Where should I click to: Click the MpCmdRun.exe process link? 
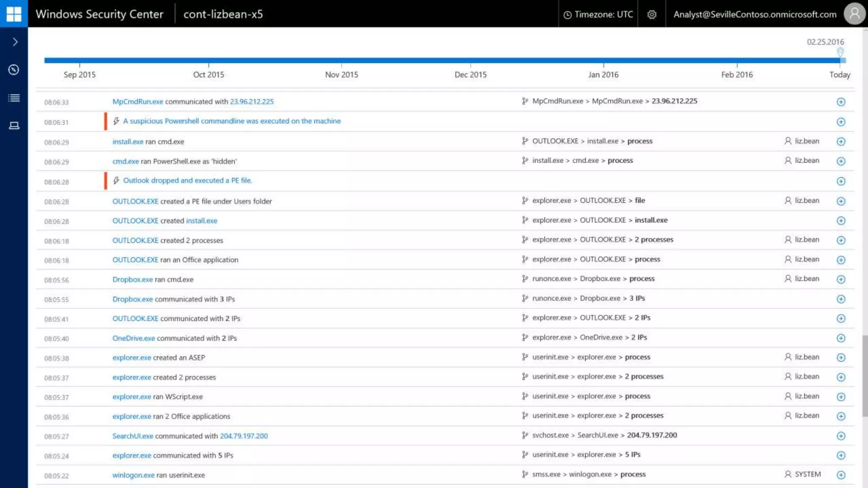(138, 102)
